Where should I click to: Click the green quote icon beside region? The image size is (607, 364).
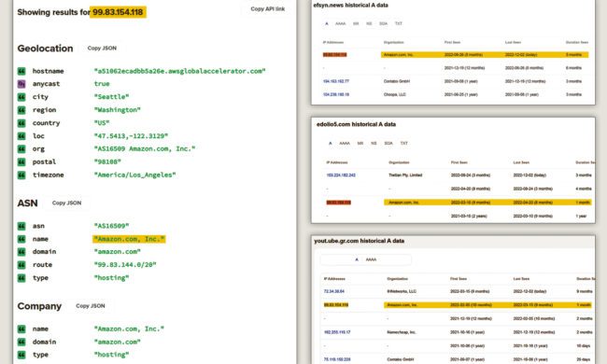21,110
